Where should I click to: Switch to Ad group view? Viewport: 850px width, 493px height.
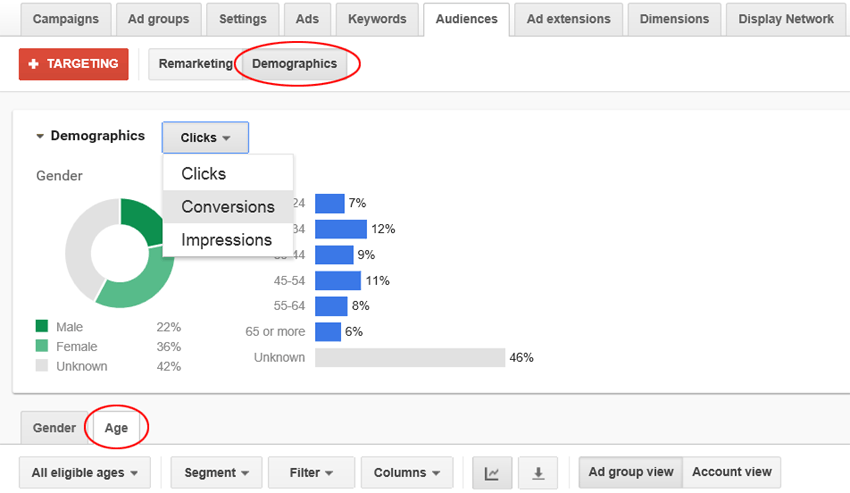(x=631, y=472)
